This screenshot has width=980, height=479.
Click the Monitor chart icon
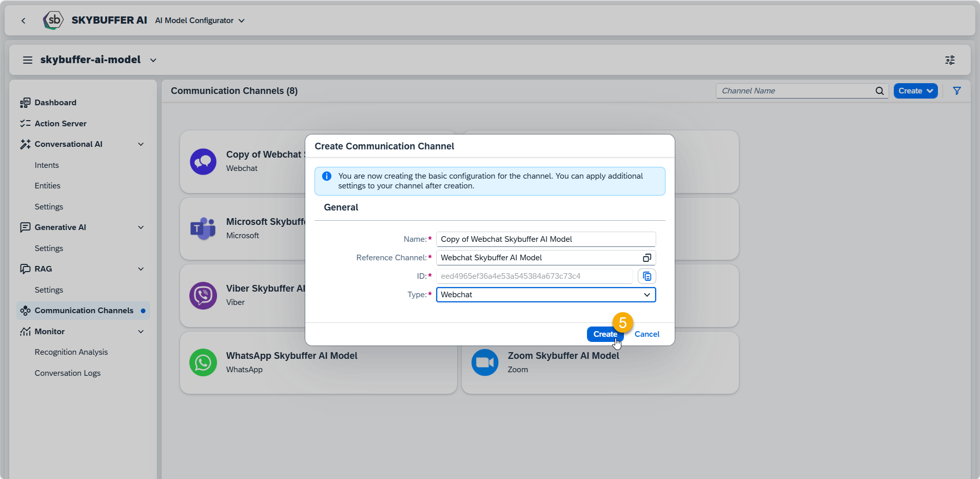pos(25,332)
